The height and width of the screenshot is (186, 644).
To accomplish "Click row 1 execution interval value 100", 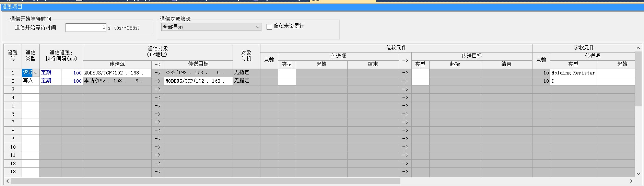I will (72, 73).
